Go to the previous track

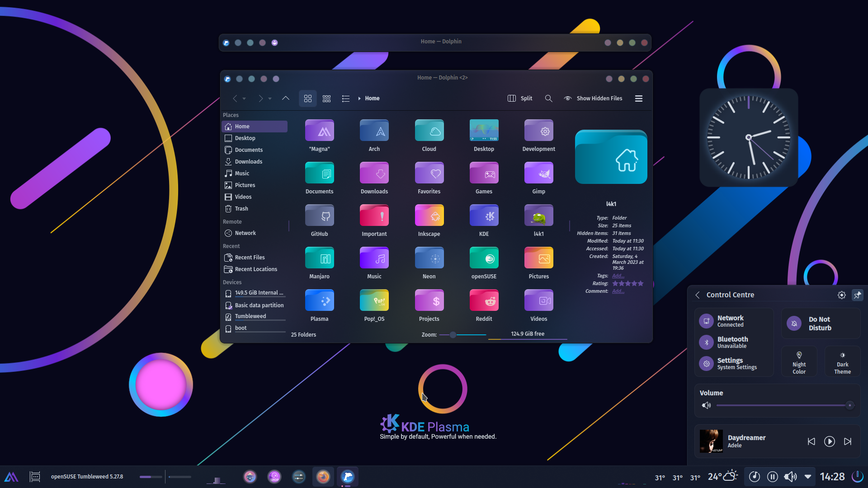[811, 441]
